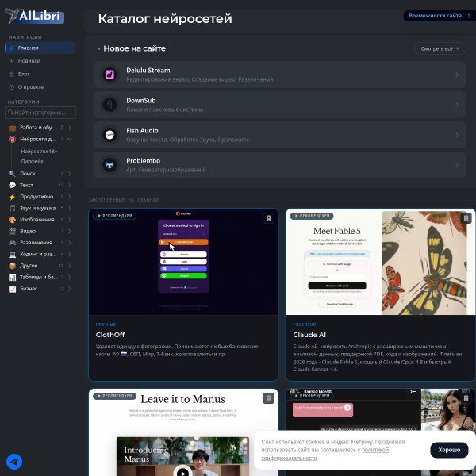Click the clock icon beside О проекте
Image resolution: width=476 pixels, height=476 pixels.
point(12,87)
